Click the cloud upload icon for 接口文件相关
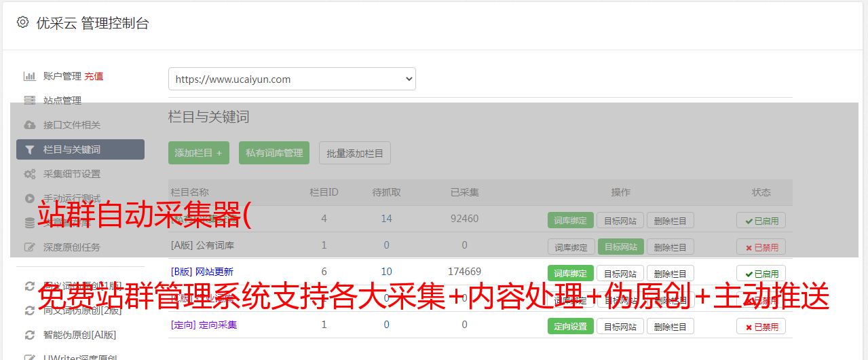This screenshot has height=360, width=868. click(29, 125)
